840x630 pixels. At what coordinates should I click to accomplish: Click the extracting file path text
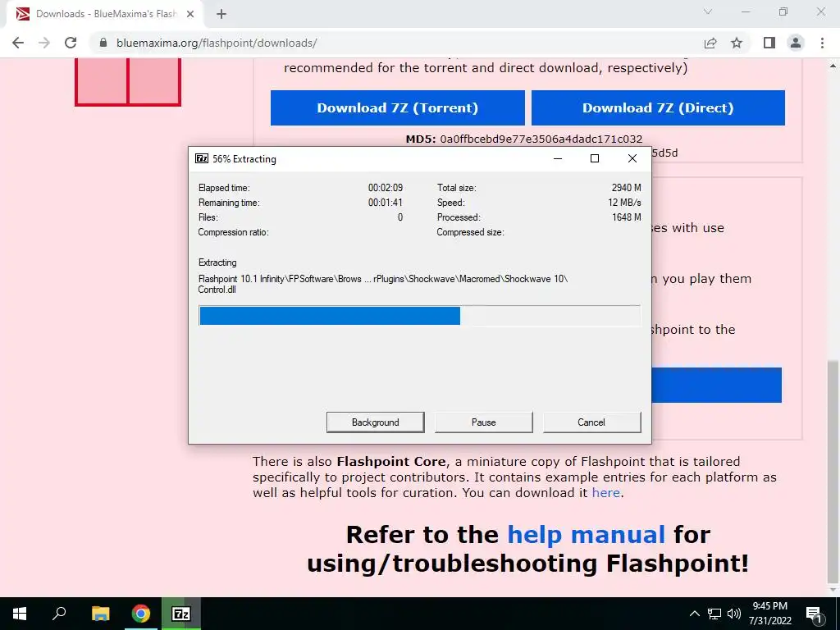[x=382, y=284]
